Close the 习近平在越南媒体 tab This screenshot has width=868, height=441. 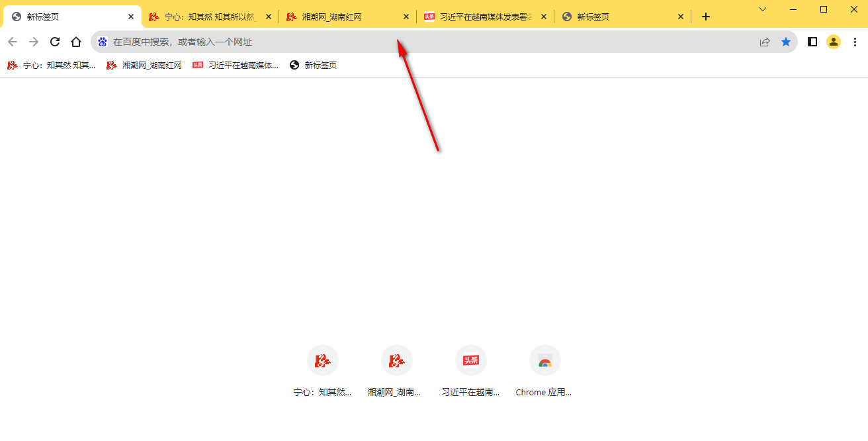coord(544,17)
